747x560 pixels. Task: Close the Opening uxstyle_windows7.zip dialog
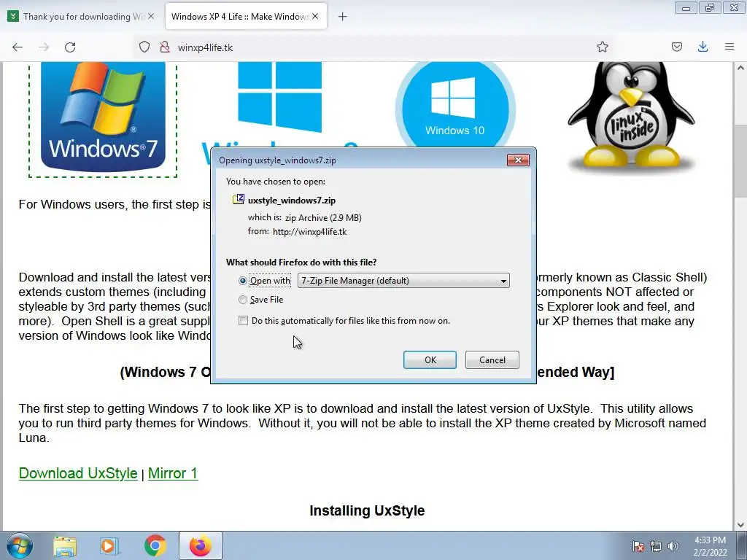coord(519,160)
